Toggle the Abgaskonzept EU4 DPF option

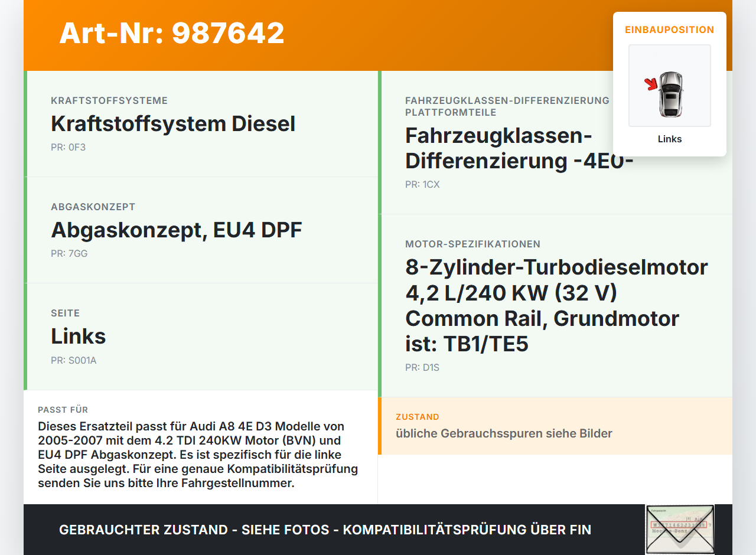[x=176, y=230]
